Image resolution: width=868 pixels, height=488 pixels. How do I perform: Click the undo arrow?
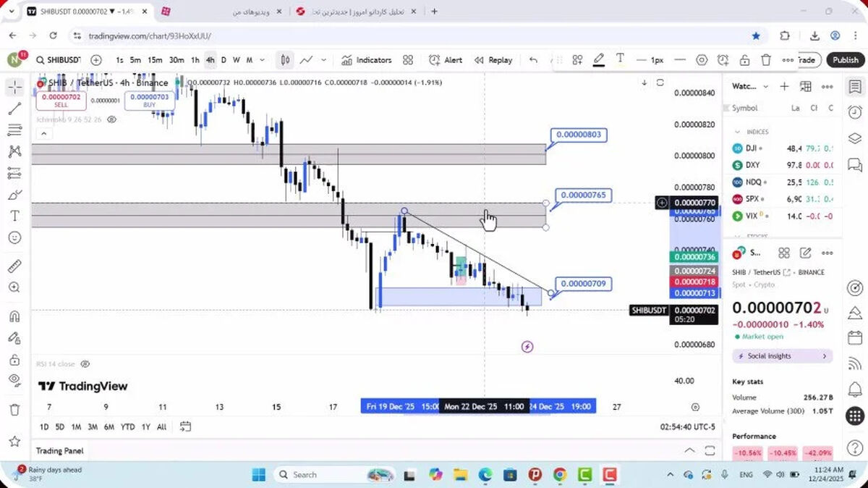534,60
